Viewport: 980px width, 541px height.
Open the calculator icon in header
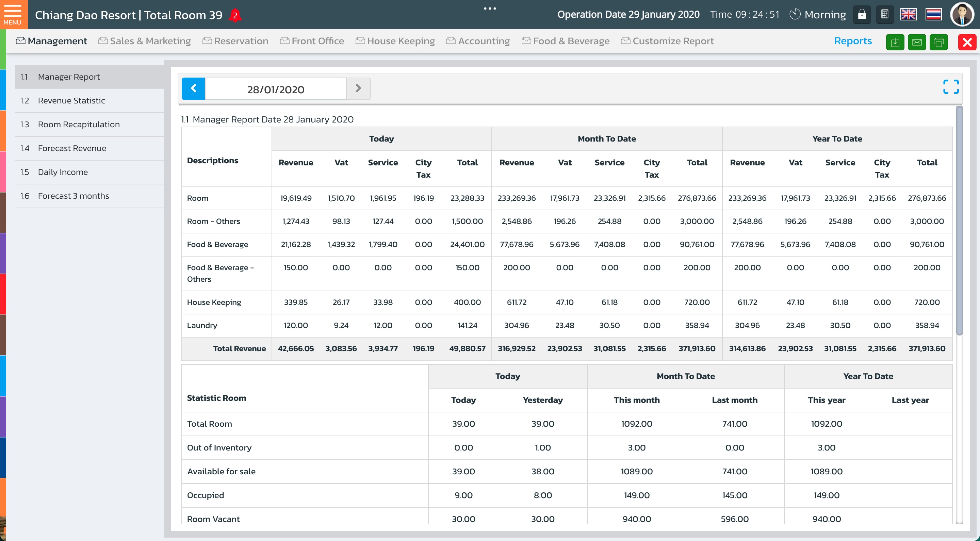coord(884,15)
